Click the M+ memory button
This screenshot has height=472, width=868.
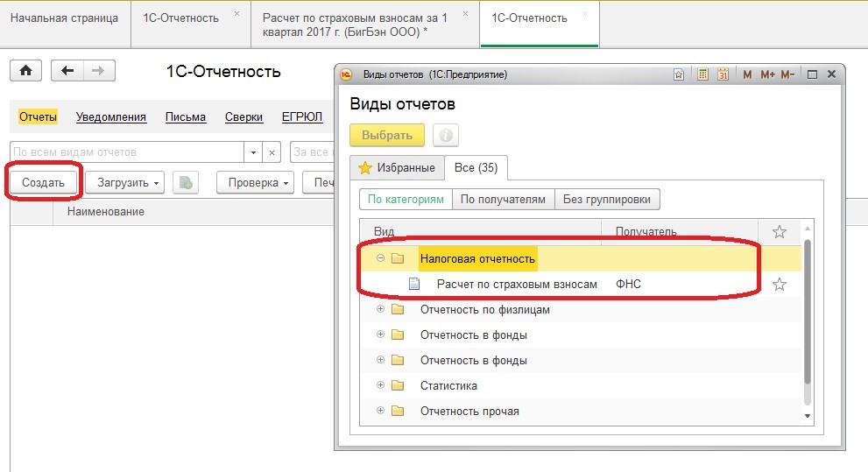point(767,74)
